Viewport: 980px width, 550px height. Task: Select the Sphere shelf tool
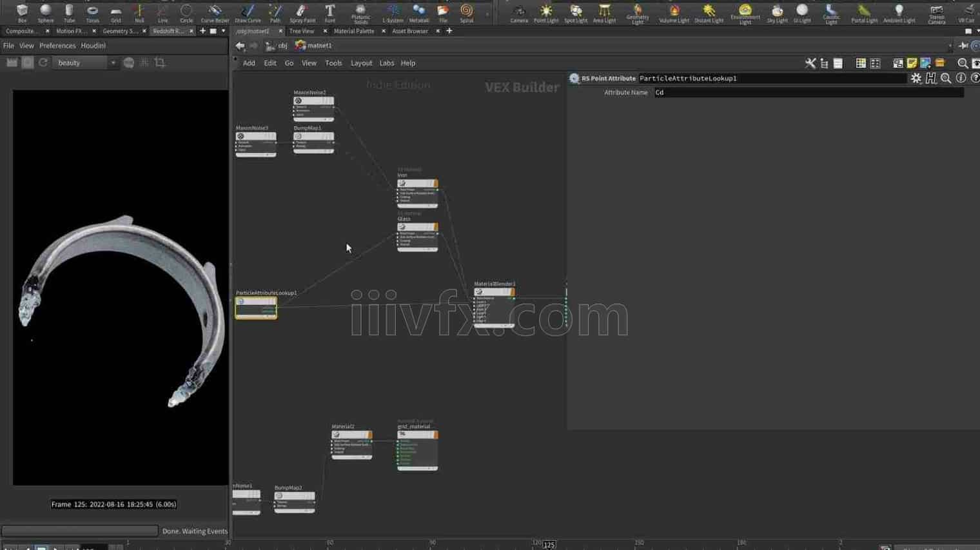pos(46,13)
